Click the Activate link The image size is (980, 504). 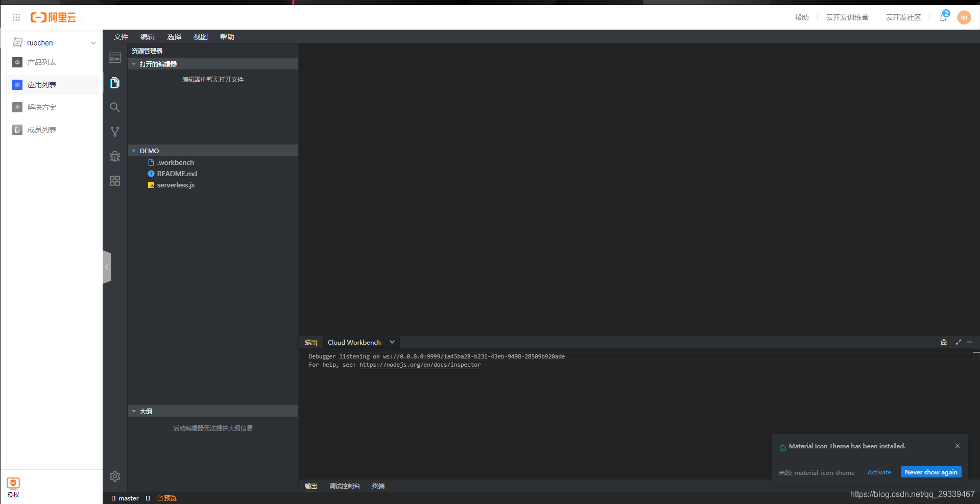click(879, 472)
